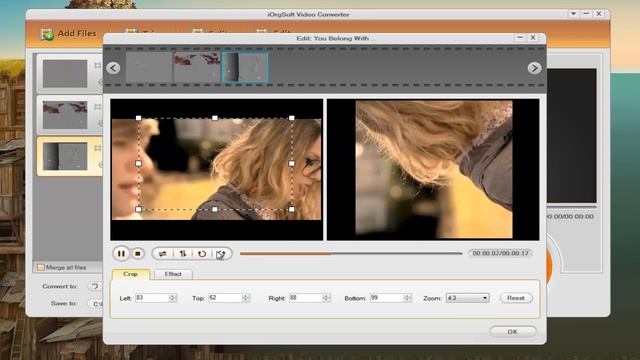Focus the Left crop value field

(151, 298)
